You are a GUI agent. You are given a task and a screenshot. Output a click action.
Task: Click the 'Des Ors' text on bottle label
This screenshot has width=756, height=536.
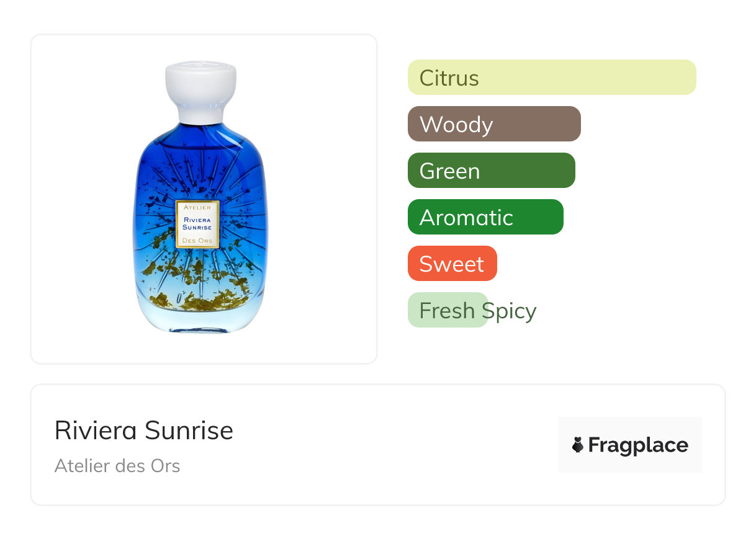197,241
